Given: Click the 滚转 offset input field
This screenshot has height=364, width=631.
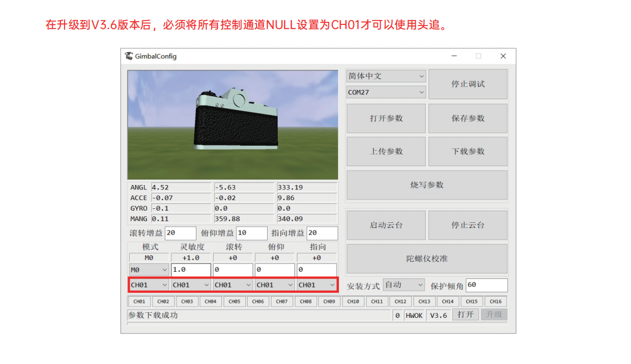Looking at the screenshot, I should click(x=233, y=270).
